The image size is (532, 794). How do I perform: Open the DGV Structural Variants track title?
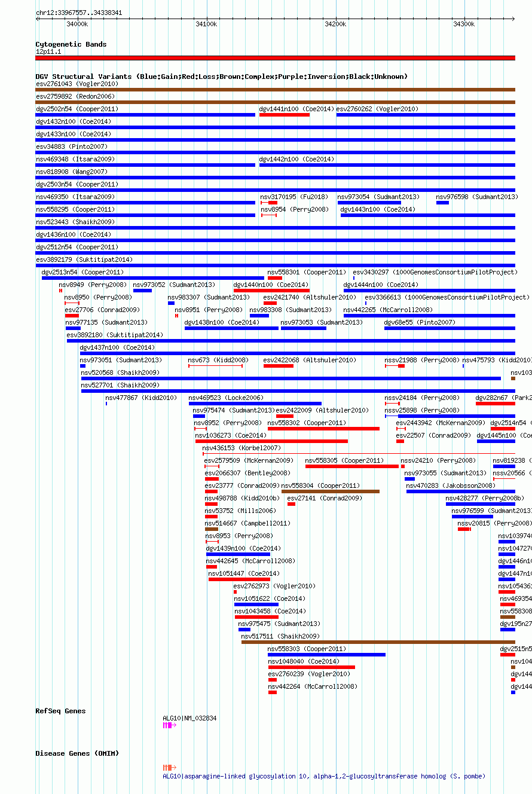[x=221, y=77]
